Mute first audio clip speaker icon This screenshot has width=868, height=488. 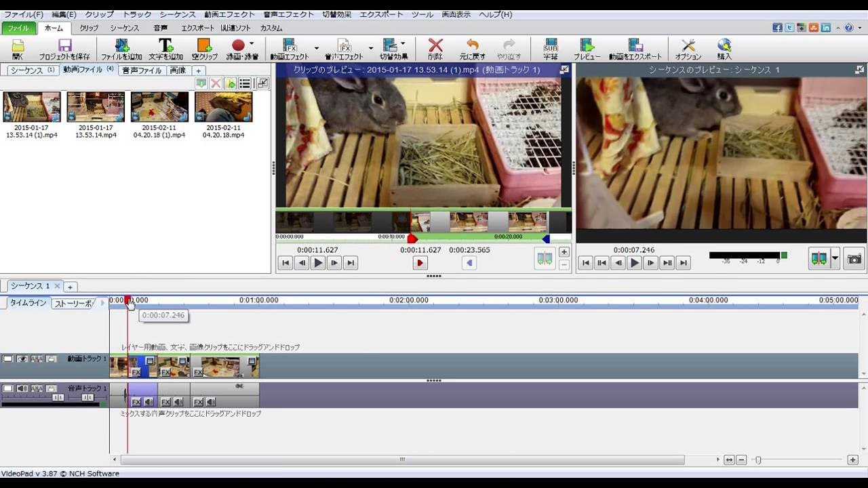click(x=149, y=402)
